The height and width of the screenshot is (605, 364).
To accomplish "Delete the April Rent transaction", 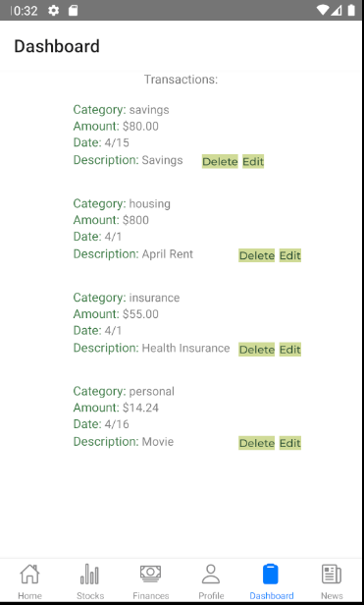I will pyautogui.click(x=256, y=255).
